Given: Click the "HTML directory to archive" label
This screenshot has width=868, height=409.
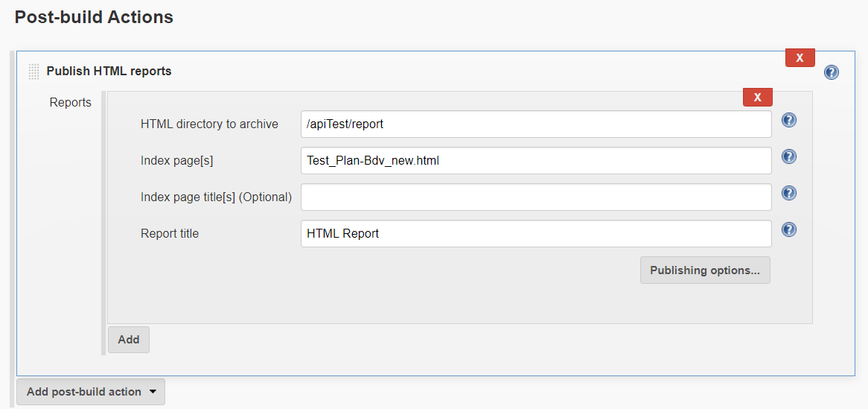Looking at the screenshot, I should [x=209, y=124].
